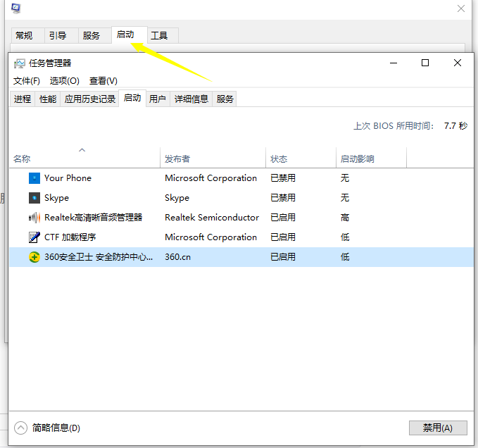Click the 简略信息(D) link text
The image size is (478, 448).
56,428
